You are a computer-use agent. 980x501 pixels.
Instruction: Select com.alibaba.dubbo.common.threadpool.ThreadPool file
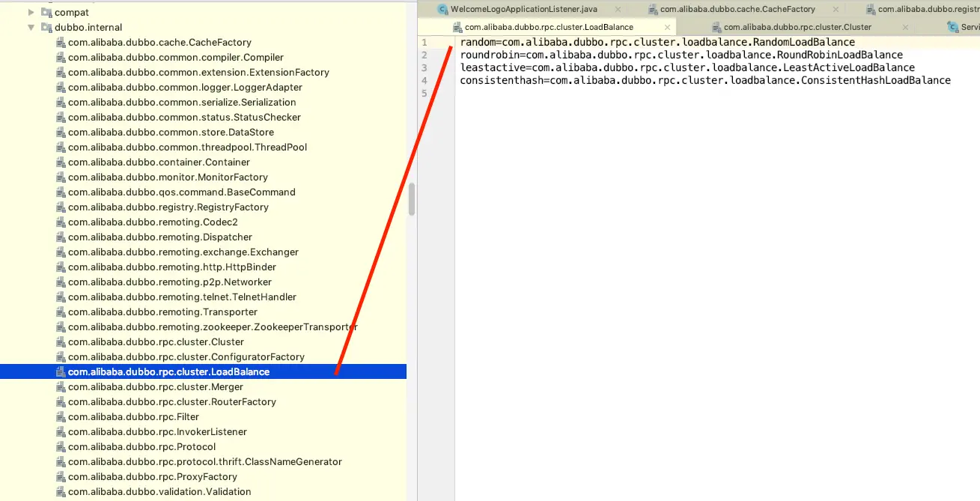(x=187, y=148)
